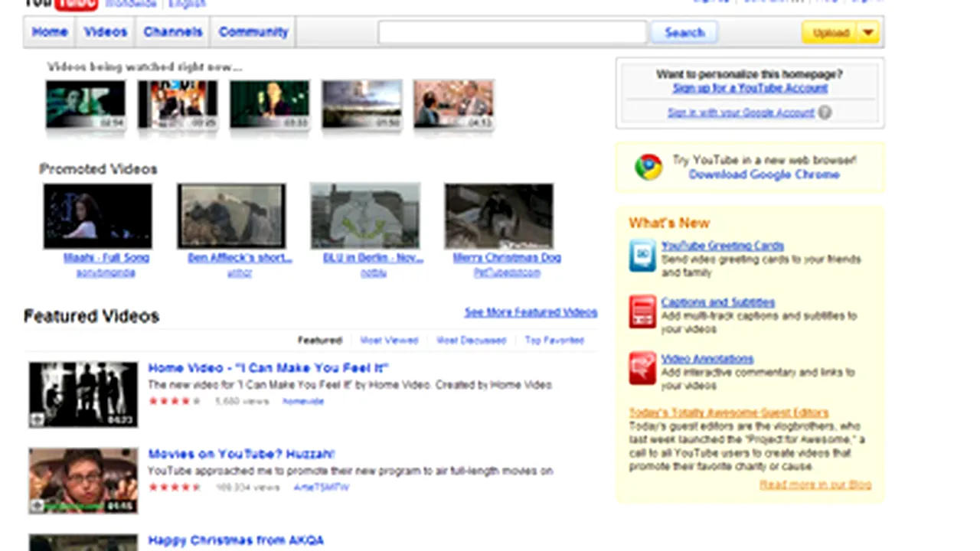
Task: Open the Video Annotations link
Action: [x=707, y=359]
